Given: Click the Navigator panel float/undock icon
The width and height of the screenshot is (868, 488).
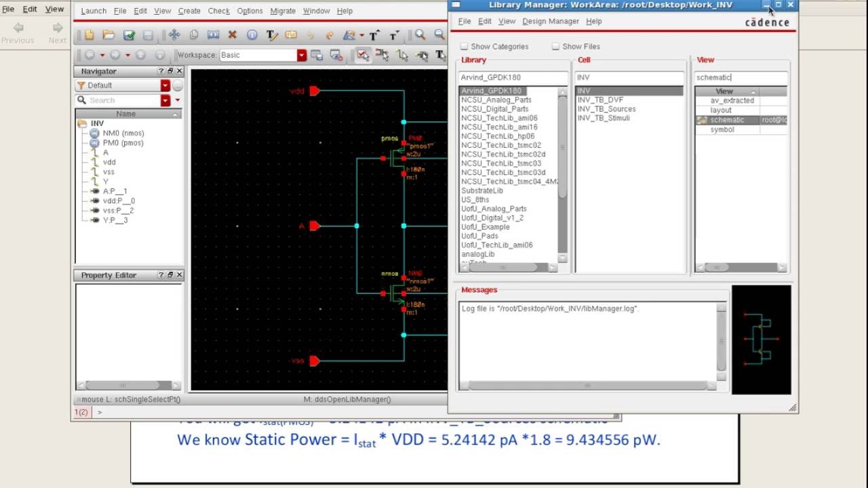Looking at the screenshot, I should (170, 71).
